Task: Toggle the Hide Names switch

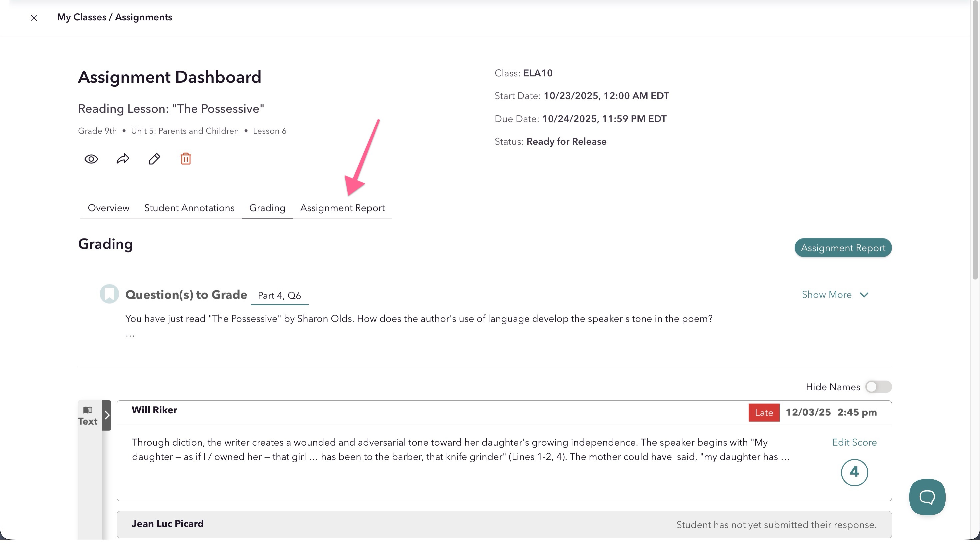Action: coord(878,387)
